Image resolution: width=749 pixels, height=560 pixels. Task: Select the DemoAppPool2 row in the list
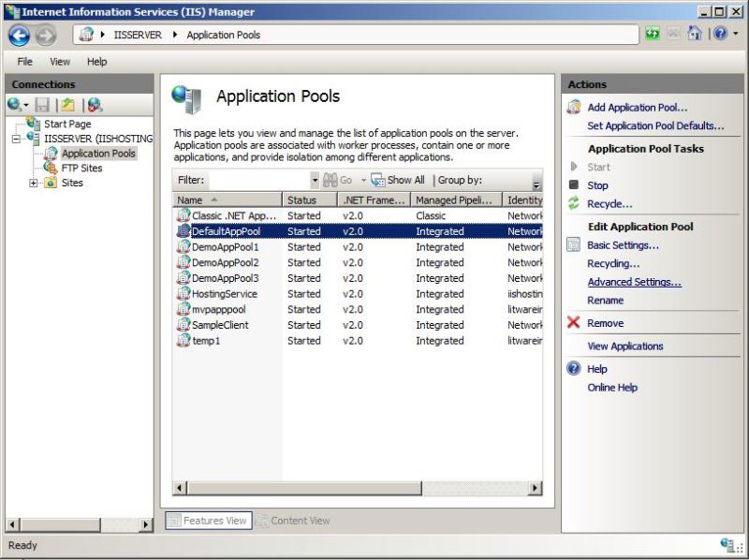223,262
